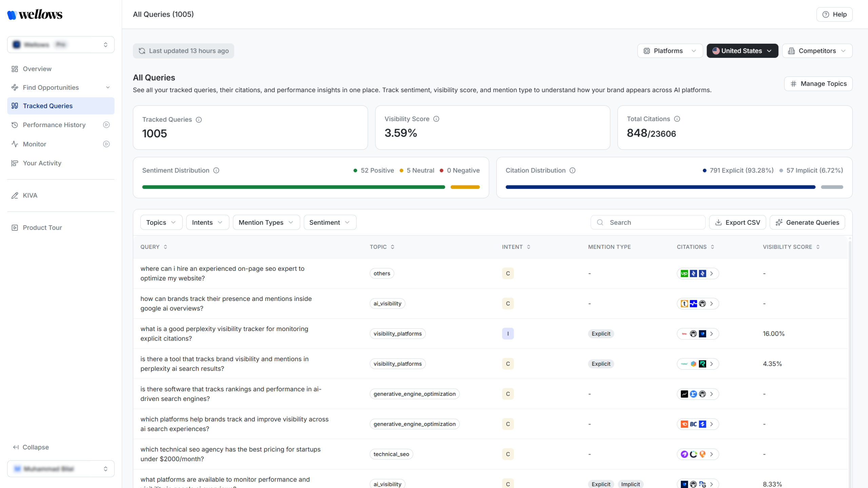The width and height of the screenshot is (868, 488).
Task: Click the Visibility Score info icon
Action: 436,119
